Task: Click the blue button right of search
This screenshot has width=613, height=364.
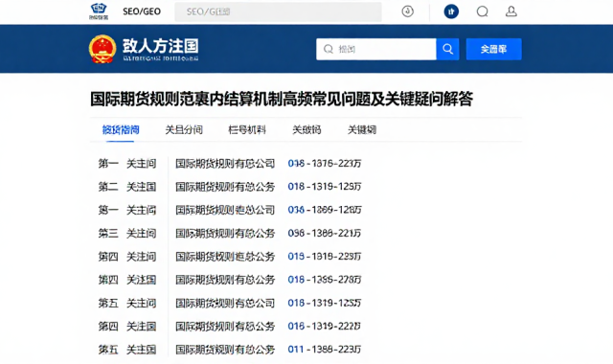Action: tap(494, 49)
